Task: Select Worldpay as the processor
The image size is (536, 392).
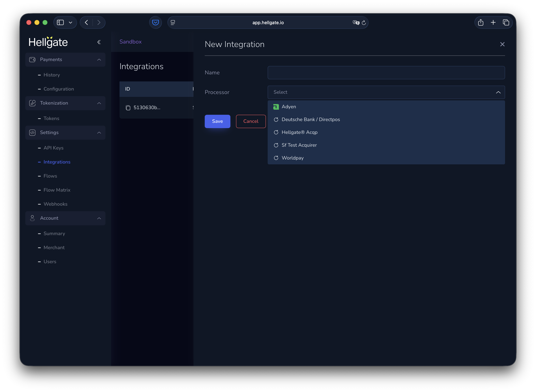Action: (x=292, y=158)
